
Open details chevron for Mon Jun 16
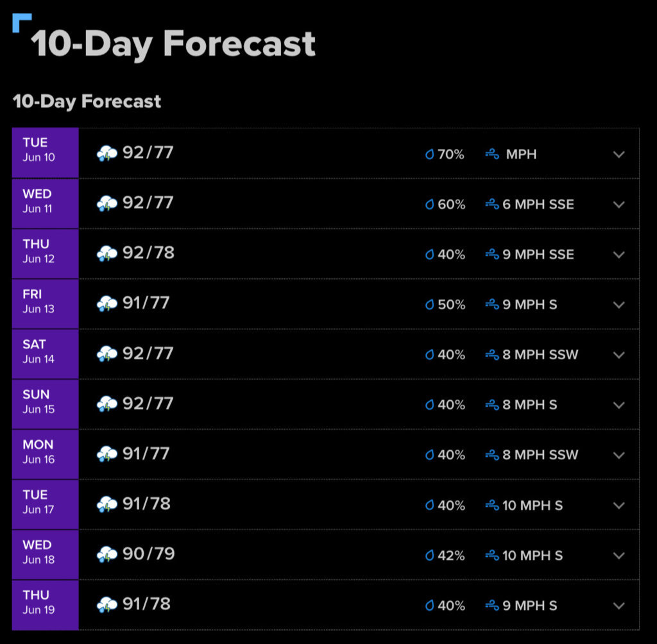(619, 455)
